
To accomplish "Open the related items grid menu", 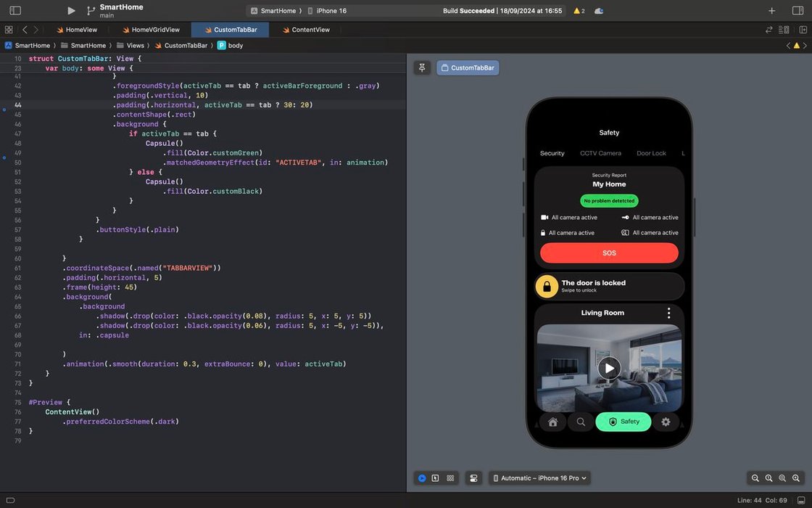I will click(x=9, y=30).
